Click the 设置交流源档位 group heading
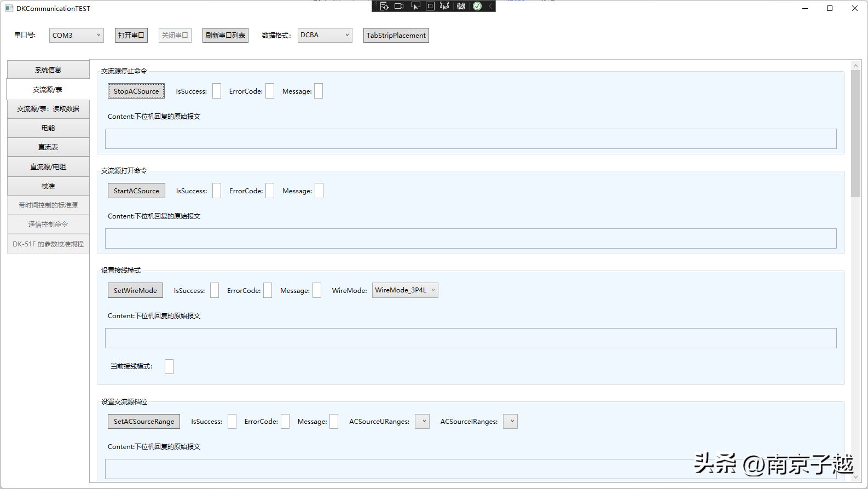868x489 pixels. 124,401
